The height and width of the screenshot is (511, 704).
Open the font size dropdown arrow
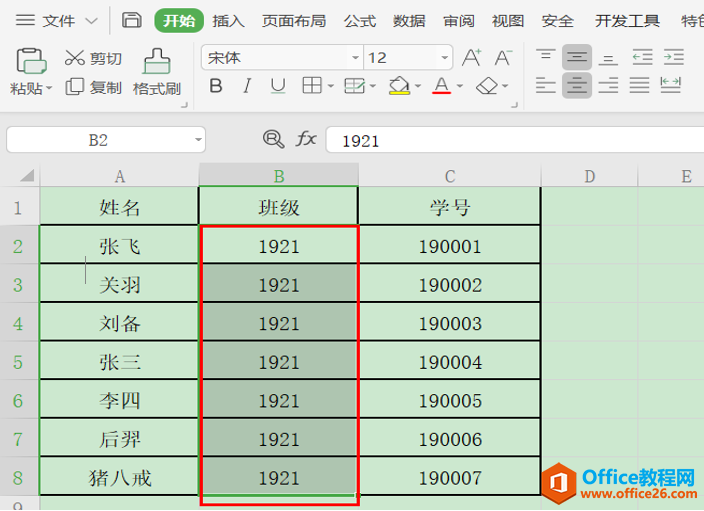[x=444, y=57]
